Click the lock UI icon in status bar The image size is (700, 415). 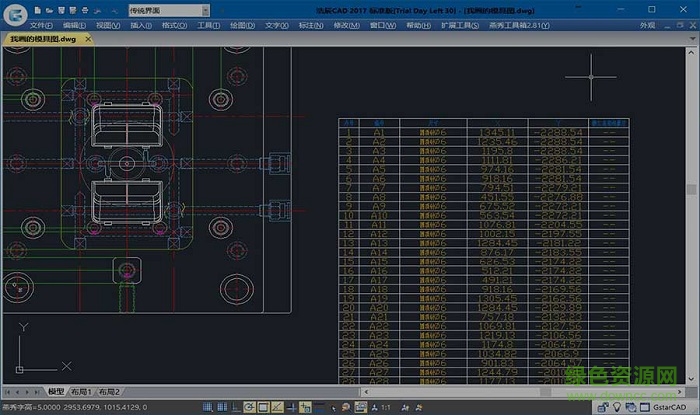tap(602, 408)
